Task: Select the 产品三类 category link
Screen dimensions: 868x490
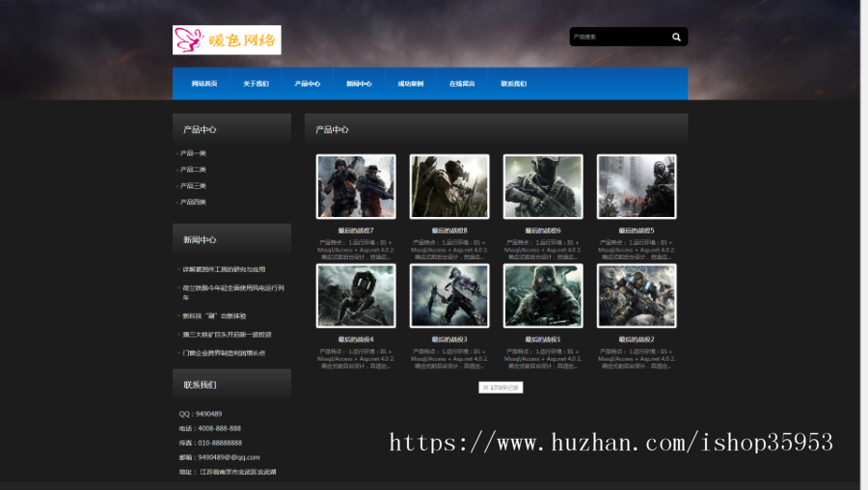Action: pyautogui.click(x=193, y=185)
